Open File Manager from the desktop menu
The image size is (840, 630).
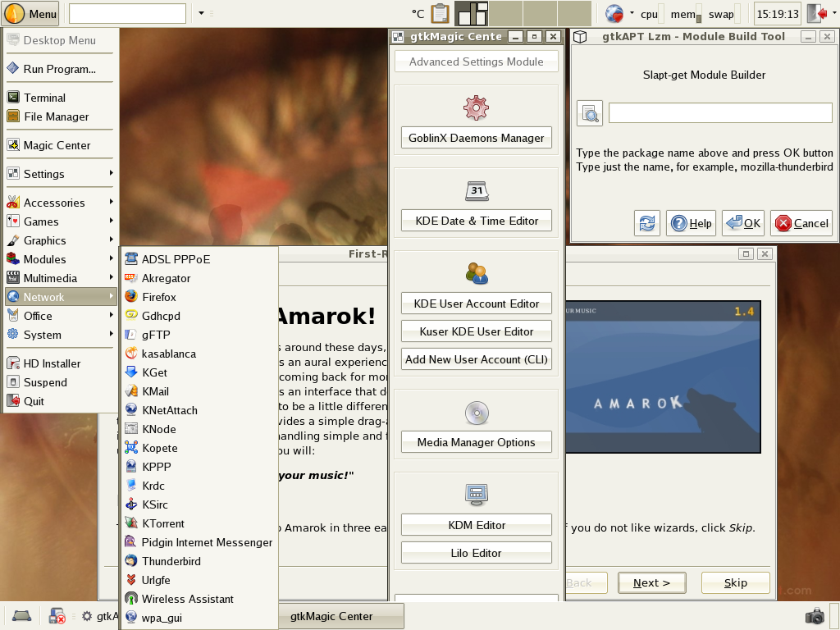[x=60, y=116]
